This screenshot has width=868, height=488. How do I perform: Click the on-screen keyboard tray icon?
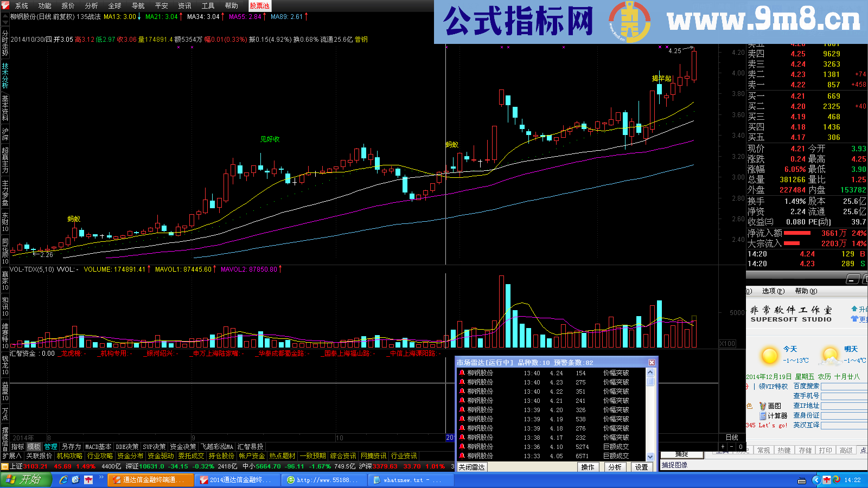[802, 480]
